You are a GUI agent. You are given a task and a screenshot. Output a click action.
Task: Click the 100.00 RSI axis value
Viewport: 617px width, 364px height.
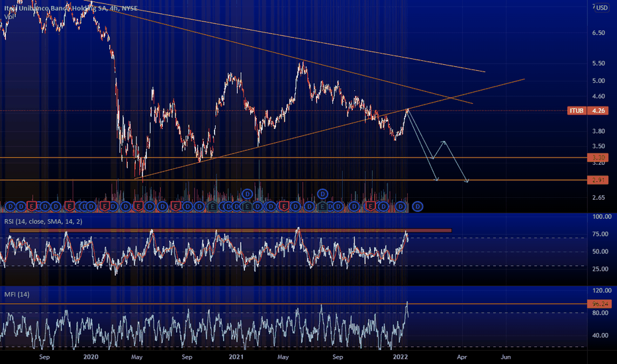602,217
